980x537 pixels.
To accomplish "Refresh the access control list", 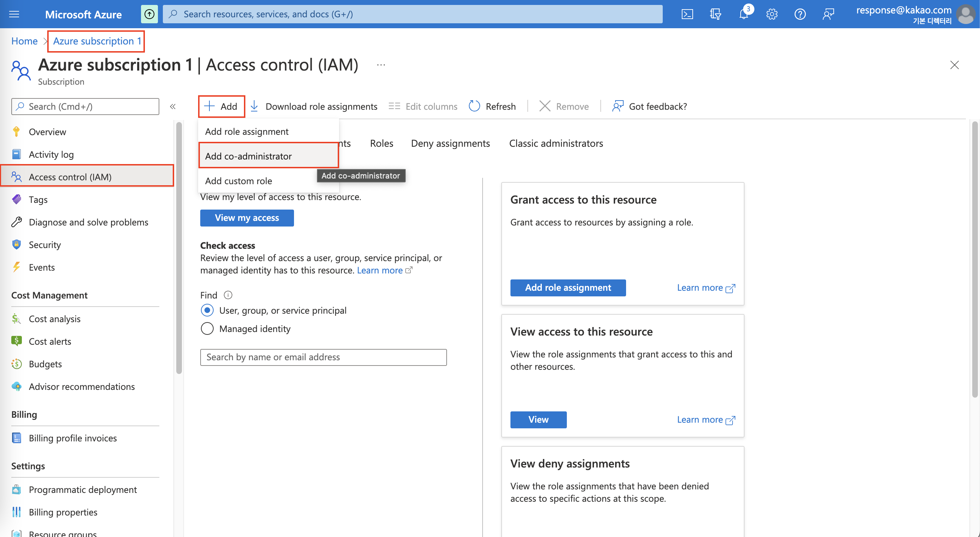I will coord(492,106).
